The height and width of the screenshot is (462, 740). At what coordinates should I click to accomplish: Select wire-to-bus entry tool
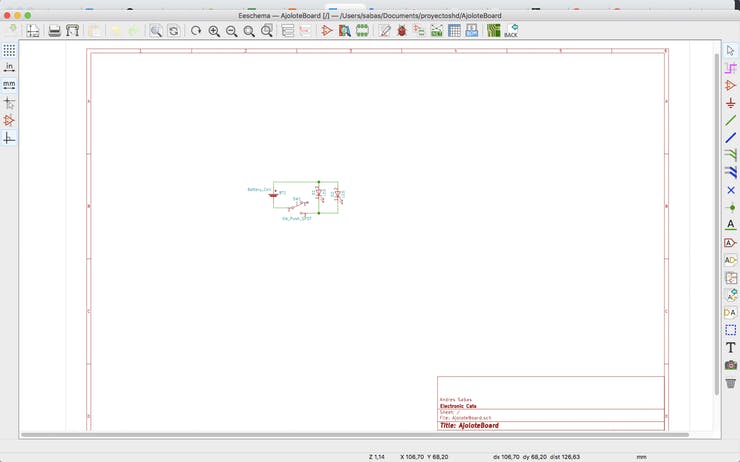(x=731, y=155)
